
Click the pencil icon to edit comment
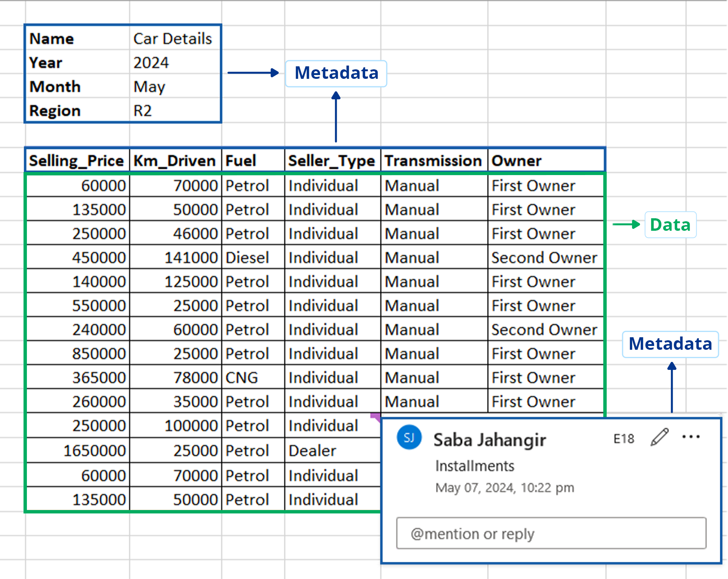pyautogui.click(x=659, y=437)
